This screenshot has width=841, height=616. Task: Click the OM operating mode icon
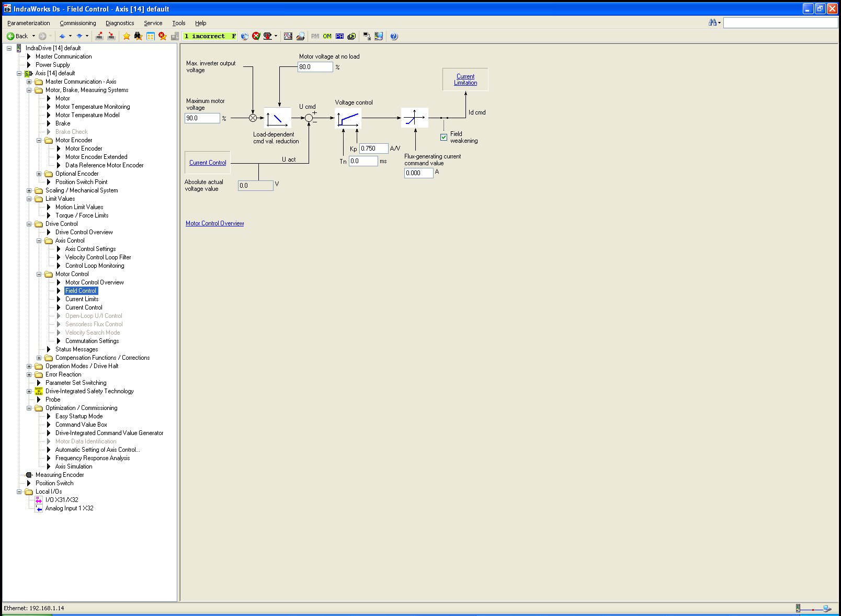(327, 36)
